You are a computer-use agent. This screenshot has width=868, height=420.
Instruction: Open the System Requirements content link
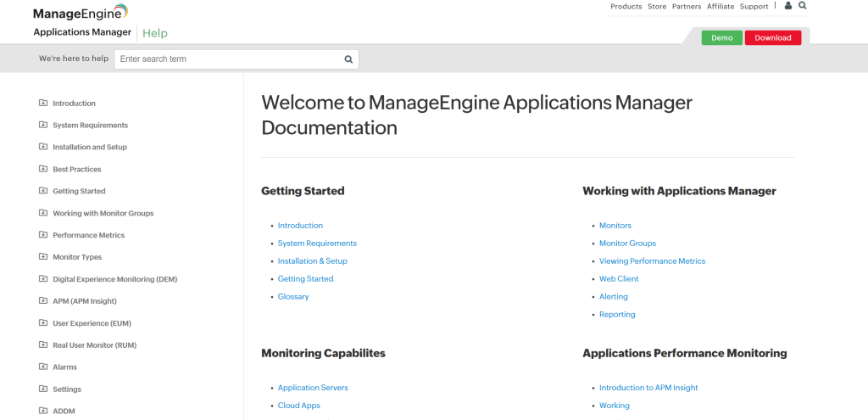point(317,244)
